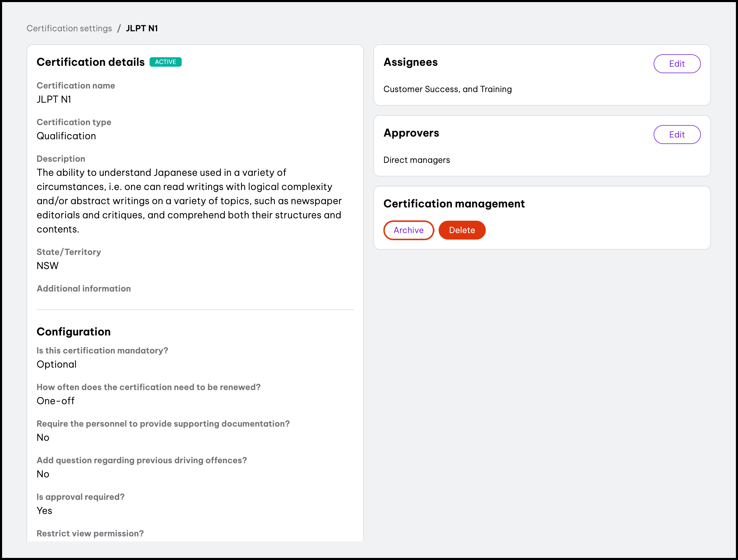Click the Certification type label
The width and height of the screenshot is (738, 560).
(74, 122)
